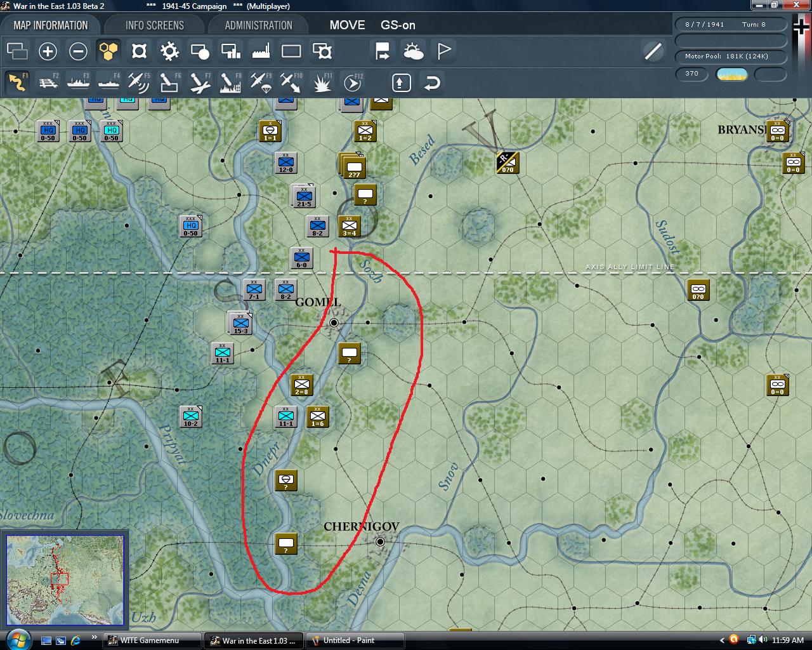Click the outlined flag icon in toolbar
Viewport: 812px width, 650px height.
point(443,51)
